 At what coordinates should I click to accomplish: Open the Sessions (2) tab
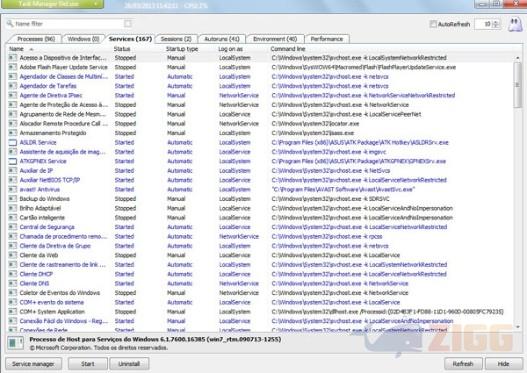tap(176, 39)
